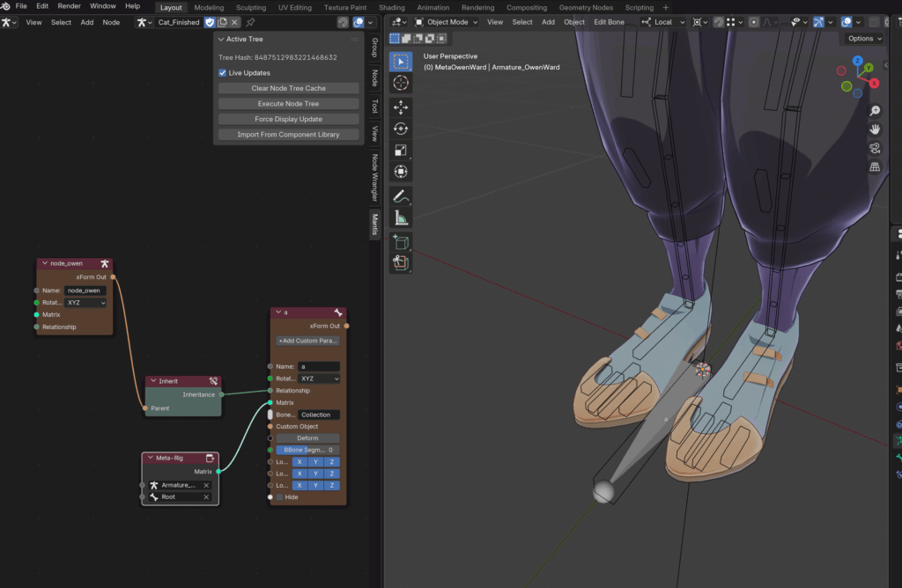902x588 pixels.
Task: Toggle camera view in the viewport
Action: (876, 148)
